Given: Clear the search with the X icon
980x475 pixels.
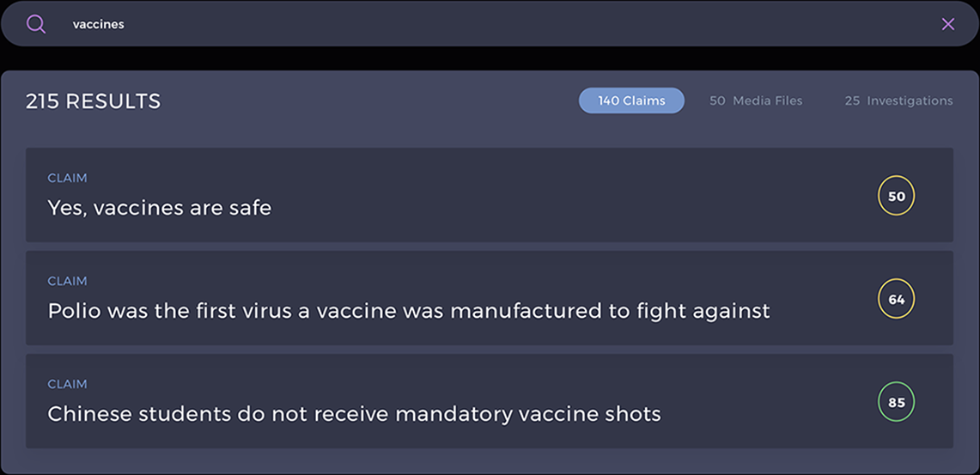Looking at the screenshot, I should 947,24.
